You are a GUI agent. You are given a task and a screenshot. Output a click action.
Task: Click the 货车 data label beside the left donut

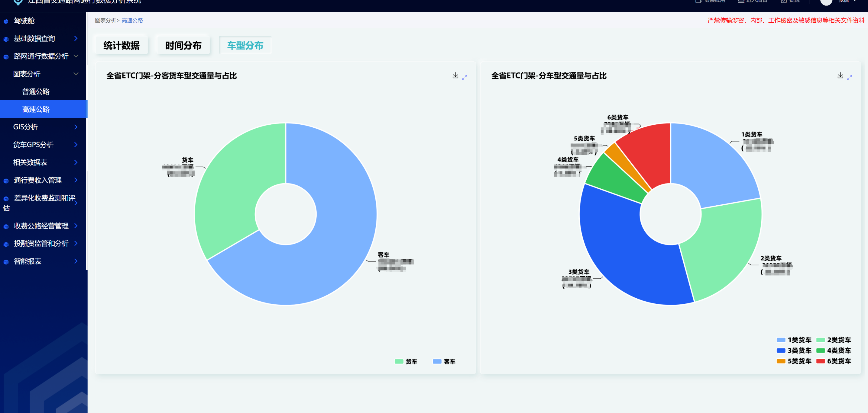click(x=179, y=167)
